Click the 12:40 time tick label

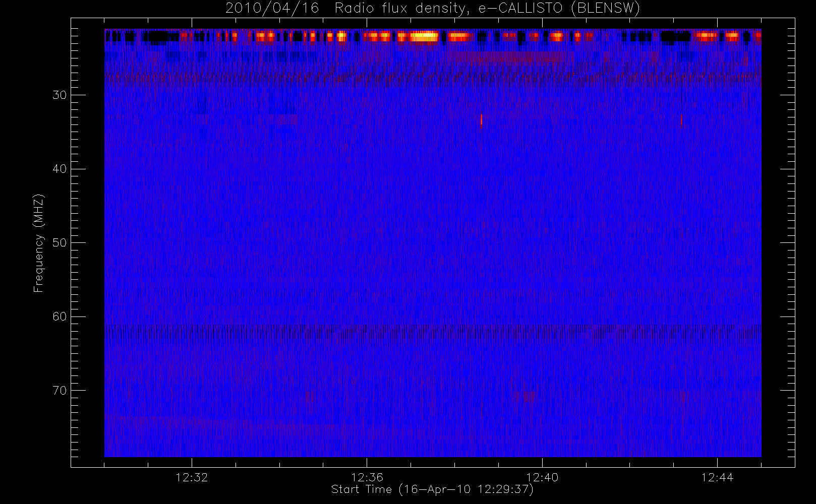(542, 477)
